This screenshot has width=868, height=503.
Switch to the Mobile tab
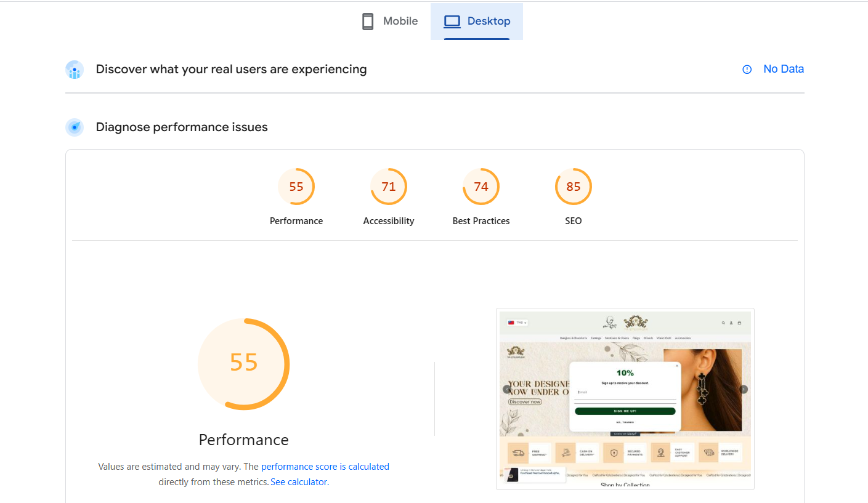(x=400, y=22)
